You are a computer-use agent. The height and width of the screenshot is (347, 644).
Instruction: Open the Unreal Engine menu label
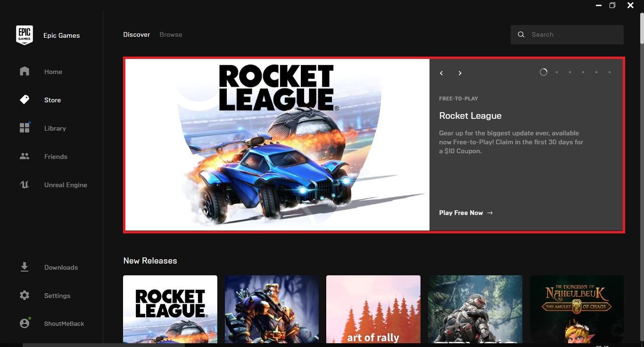(x=66, y=185)
